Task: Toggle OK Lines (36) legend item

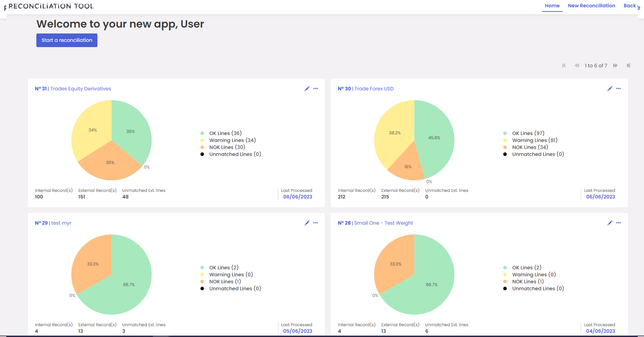Action: click(225, 133)
